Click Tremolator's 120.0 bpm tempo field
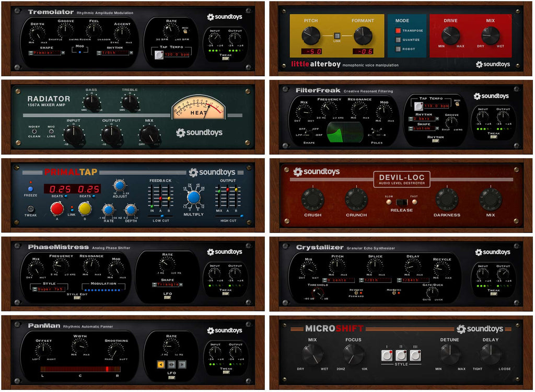 pyautogui.click(x=177, y=54)
